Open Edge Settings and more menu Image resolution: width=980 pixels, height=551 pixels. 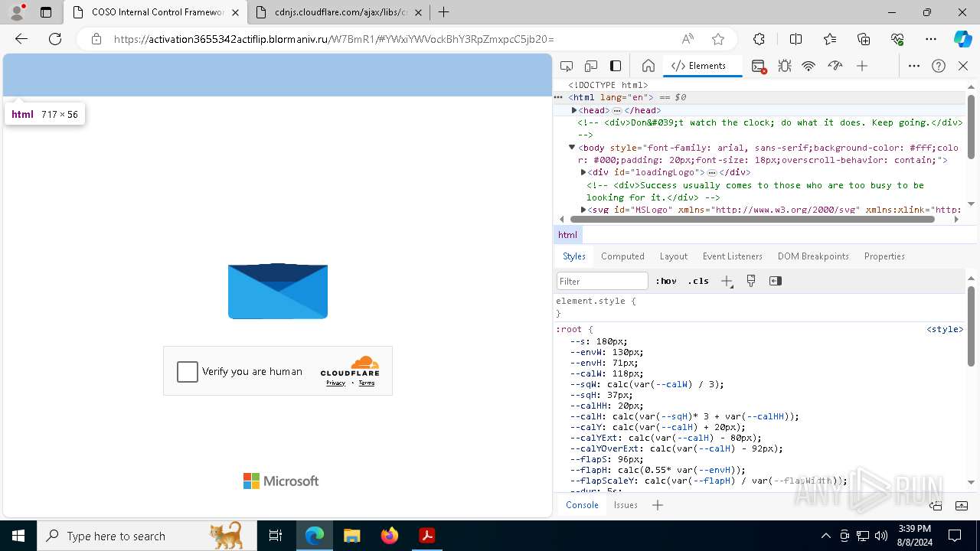pos(931,39)
